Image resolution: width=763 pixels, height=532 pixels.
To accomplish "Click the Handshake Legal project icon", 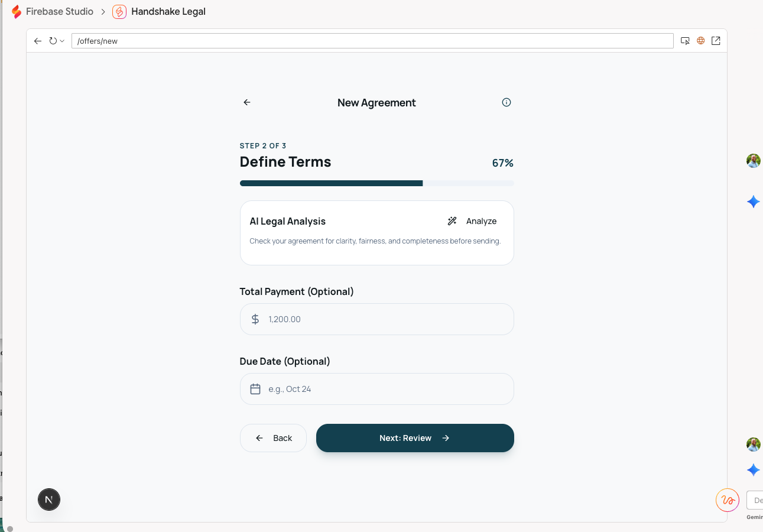I will pos(119,12).
